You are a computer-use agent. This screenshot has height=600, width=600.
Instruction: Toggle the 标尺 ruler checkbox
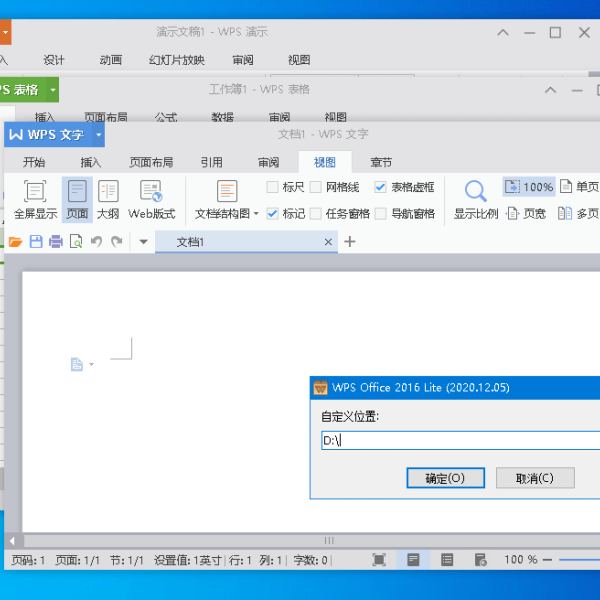tap(272, 187)
